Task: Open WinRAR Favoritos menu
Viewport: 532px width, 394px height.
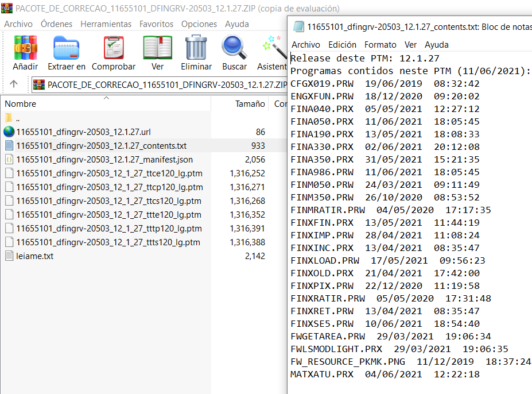Action: 157,24
